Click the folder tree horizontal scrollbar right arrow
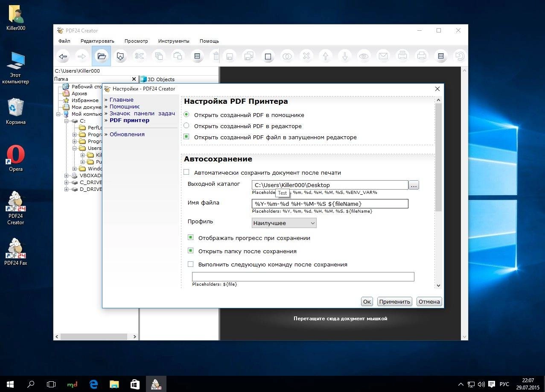 tap(134, 336)
